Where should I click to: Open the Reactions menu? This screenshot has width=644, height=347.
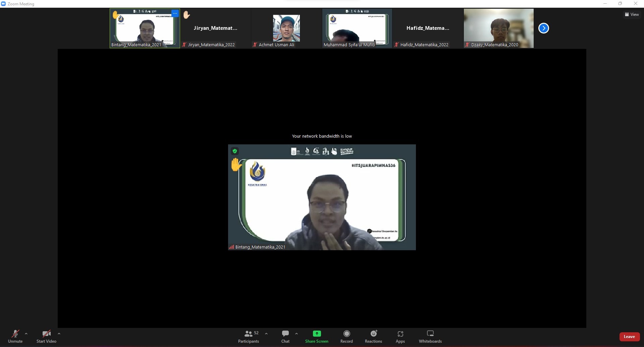coord(373,337)
